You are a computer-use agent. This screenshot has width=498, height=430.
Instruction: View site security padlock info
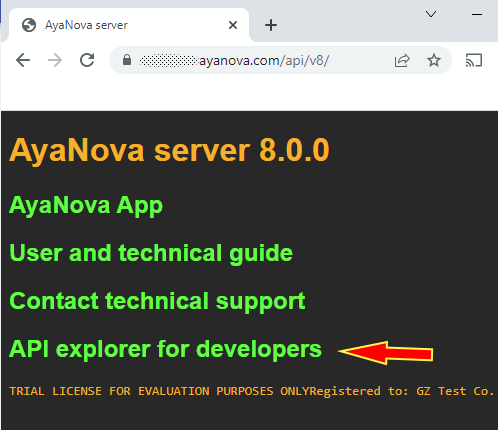[x=127, y=60]
